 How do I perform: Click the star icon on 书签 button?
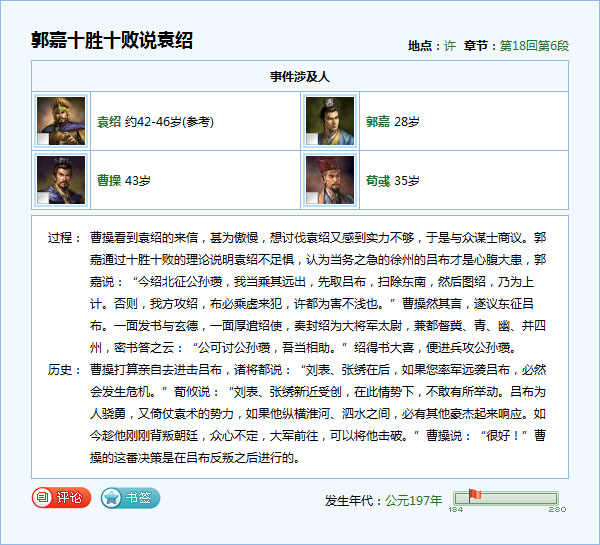click(x=112, y=497)
